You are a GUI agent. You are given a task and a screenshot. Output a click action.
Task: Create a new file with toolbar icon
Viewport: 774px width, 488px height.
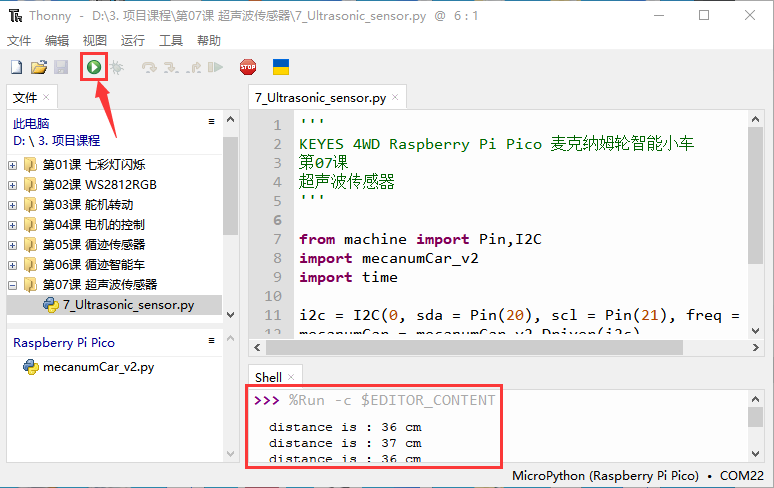16,67
